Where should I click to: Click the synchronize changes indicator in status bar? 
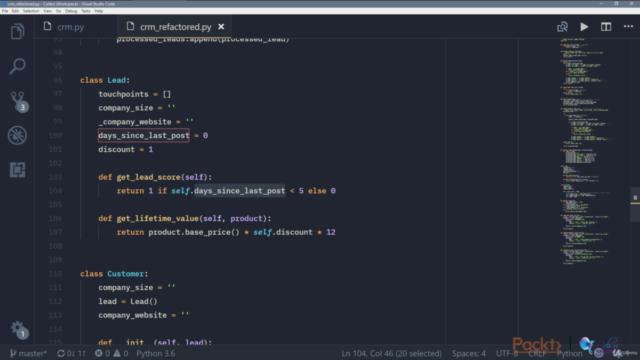[71, 353]
